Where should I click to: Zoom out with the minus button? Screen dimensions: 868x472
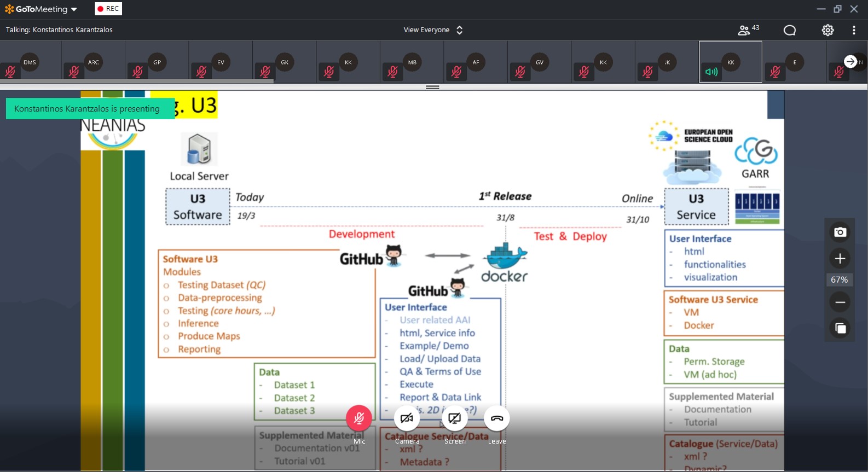coord(840,302)
